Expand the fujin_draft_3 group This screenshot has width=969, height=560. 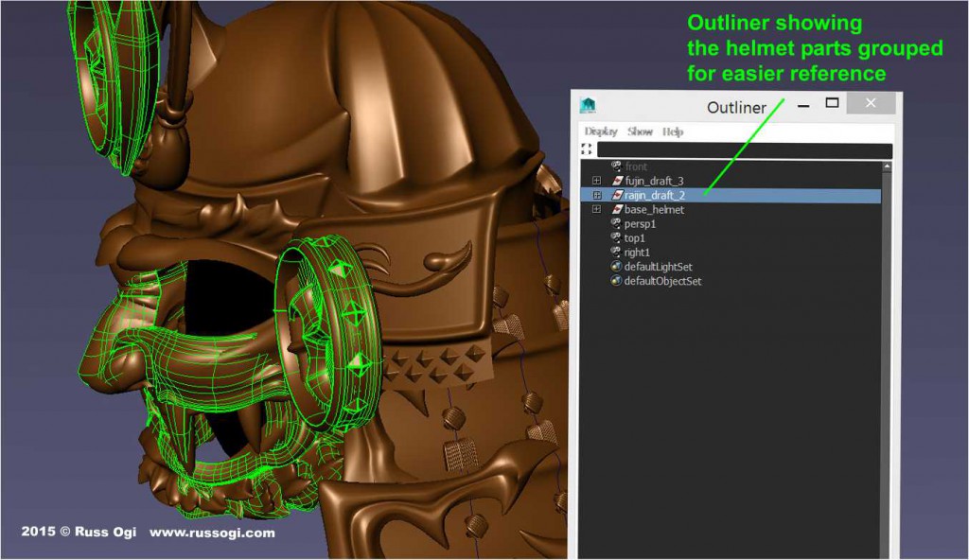click(x=595, y=181)
